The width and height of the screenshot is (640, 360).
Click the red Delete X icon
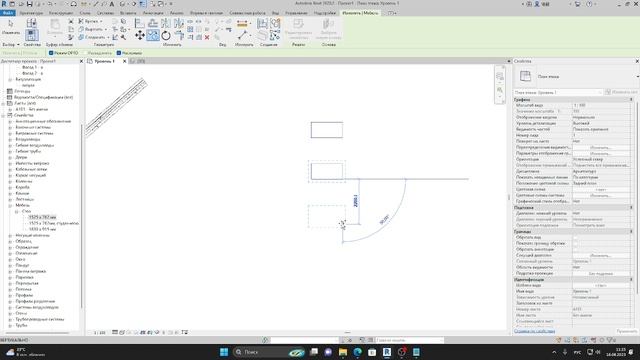[x=207, y=37]
